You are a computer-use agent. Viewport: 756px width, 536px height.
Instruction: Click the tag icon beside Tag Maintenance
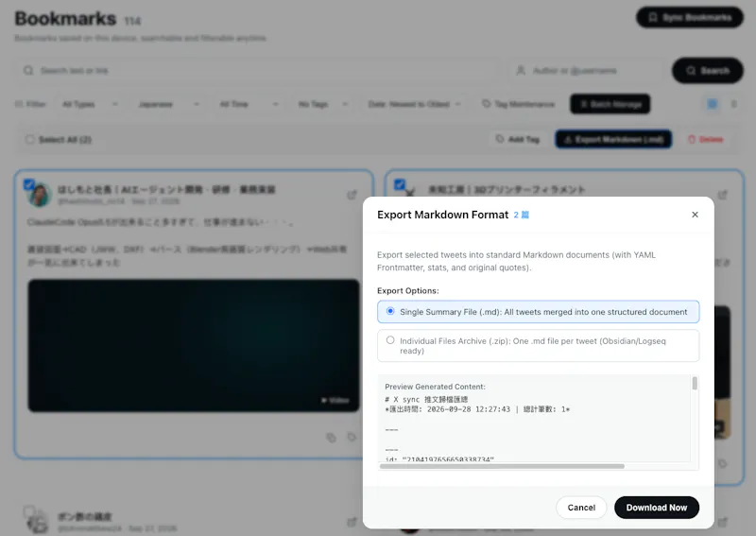[486, 104]
